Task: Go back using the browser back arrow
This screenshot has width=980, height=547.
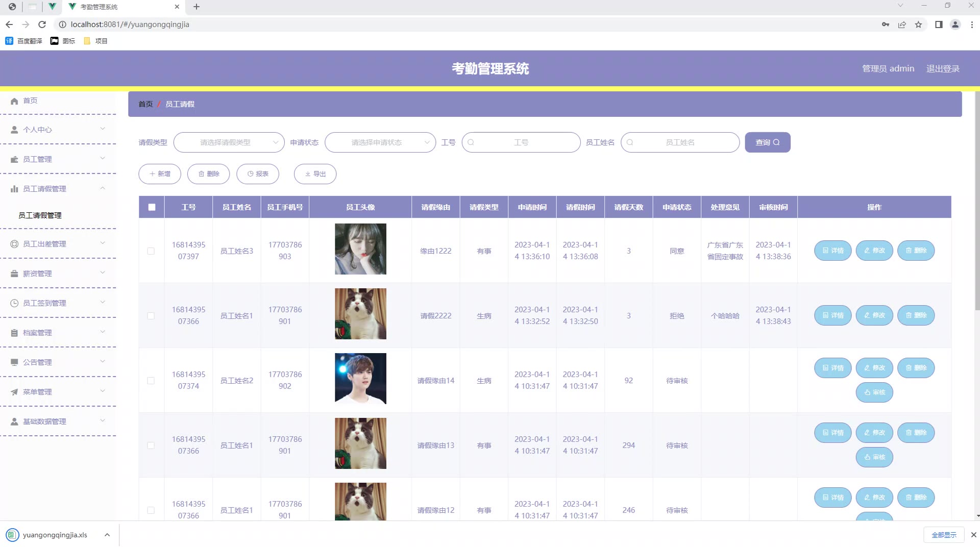Action: [9, 24]
